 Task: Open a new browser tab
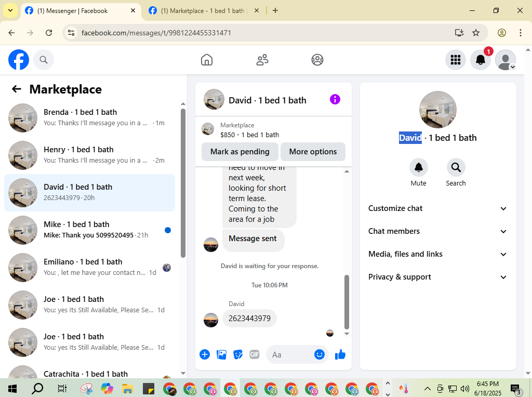[x=275, y=10]
